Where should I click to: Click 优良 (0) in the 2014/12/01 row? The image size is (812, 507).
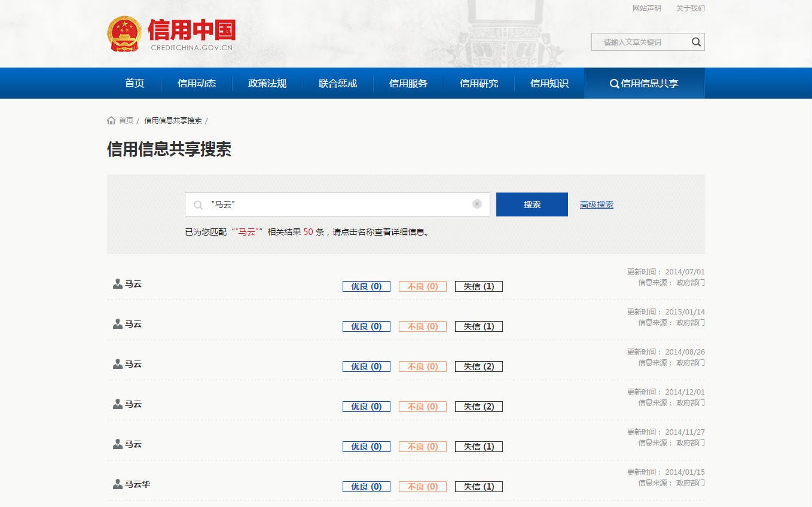[367, 407]
